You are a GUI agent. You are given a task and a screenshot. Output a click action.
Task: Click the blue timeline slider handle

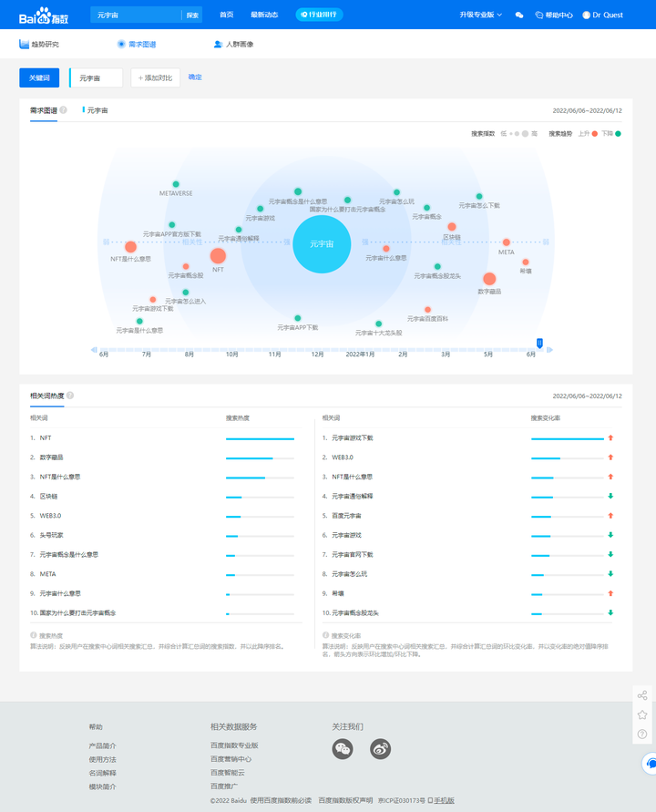point(539,344)
